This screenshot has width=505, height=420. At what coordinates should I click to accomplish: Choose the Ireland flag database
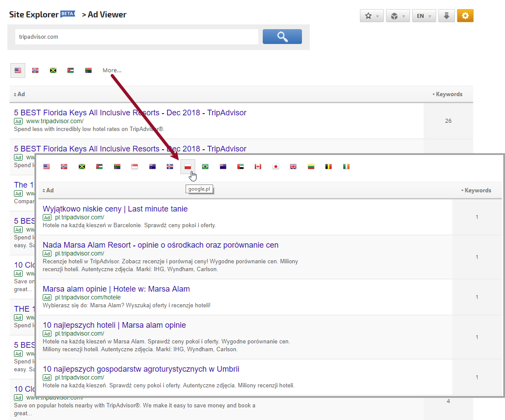point(346,167)
